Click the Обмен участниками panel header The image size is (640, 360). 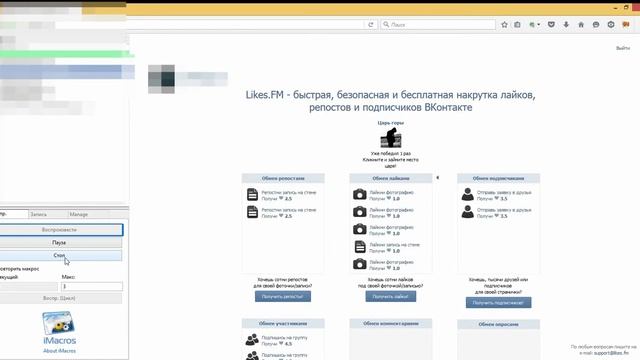click(x=283, y=324)
